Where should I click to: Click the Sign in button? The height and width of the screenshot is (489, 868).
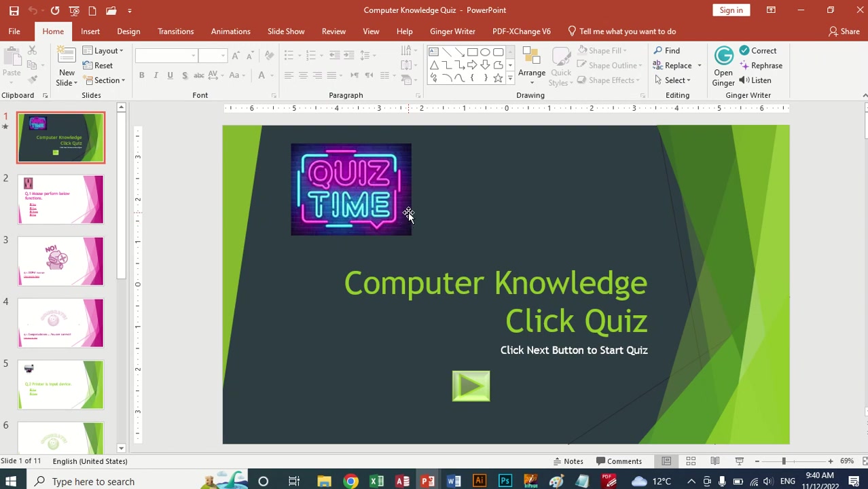731,10
